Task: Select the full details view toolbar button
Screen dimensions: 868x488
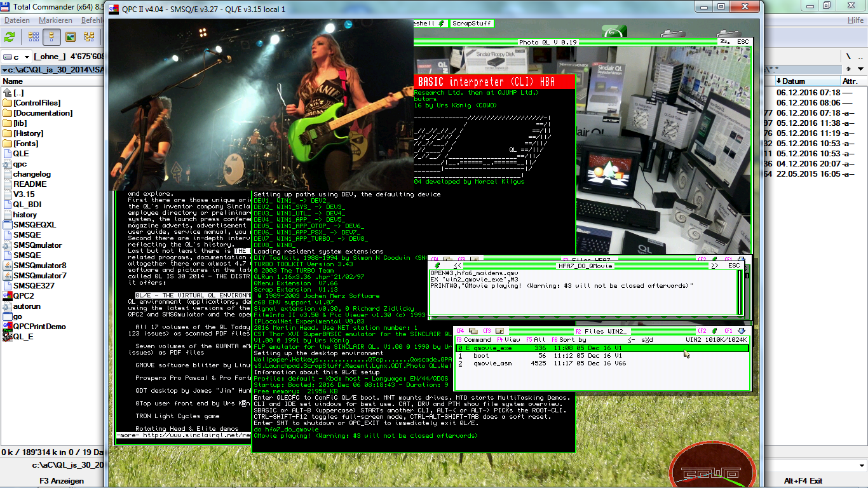Action: click(51, 37)
